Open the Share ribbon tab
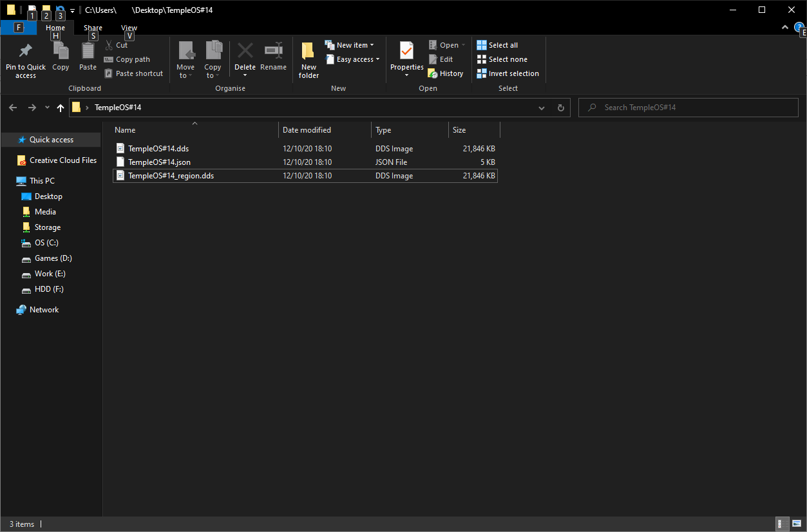This screenshot has height=532, width=807. [93, 28]
